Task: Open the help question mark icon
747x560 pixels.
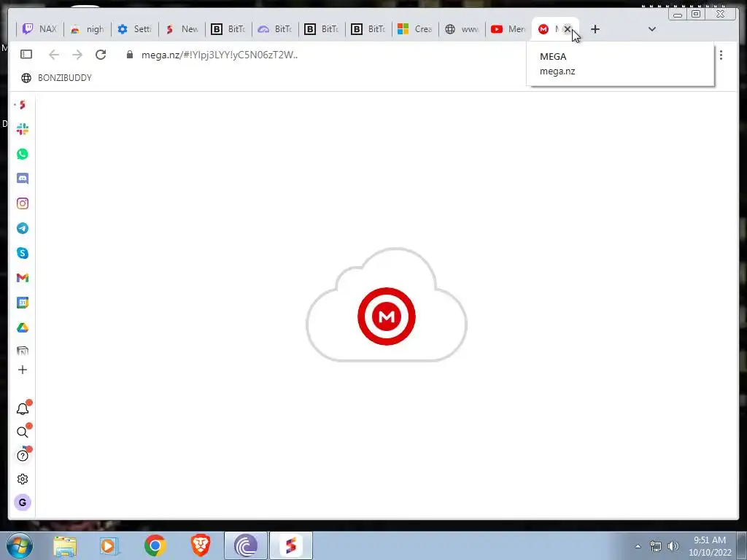Action: [x=23, y=456]
